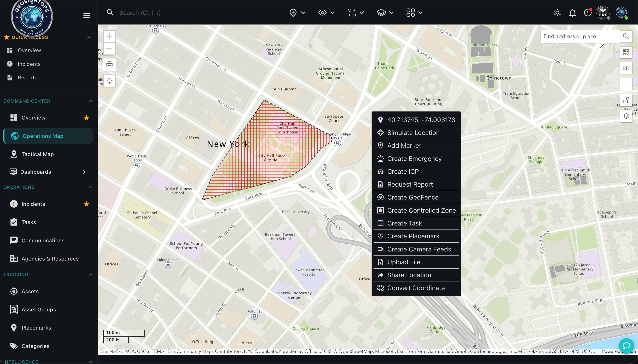Click the search magnifier icon in top bar
The width and height of the screenshot is (638, 364).
click(110, 13)
